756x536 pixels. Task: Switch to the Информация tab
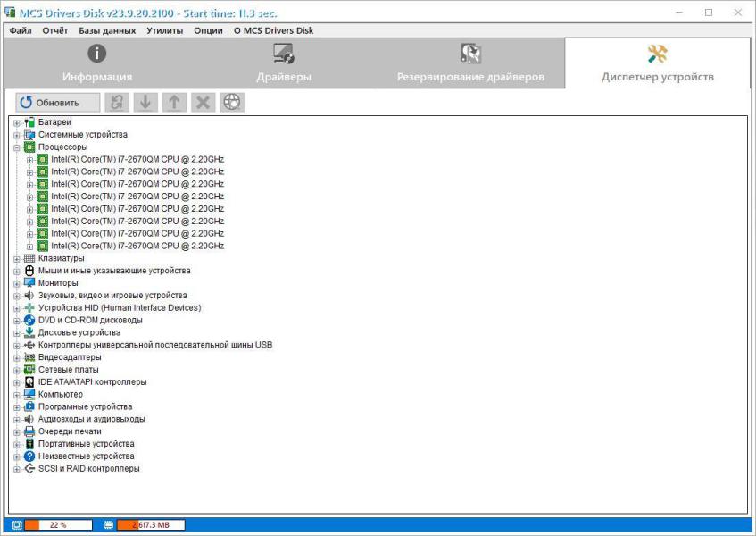tap(97, 63)
